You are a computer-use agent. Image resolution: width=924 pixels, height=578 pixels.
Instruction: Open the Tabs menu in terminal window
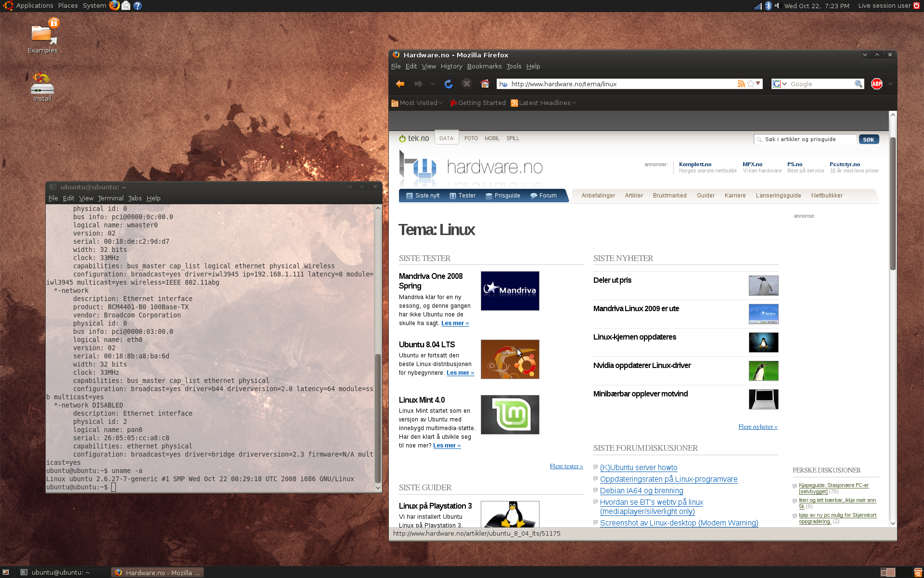tap(135, 198)
